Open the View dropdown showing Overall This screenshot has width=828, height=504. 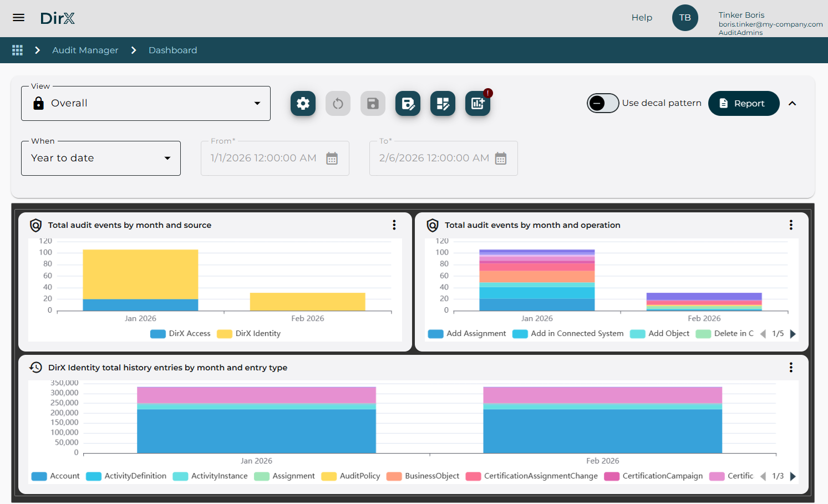145,103
